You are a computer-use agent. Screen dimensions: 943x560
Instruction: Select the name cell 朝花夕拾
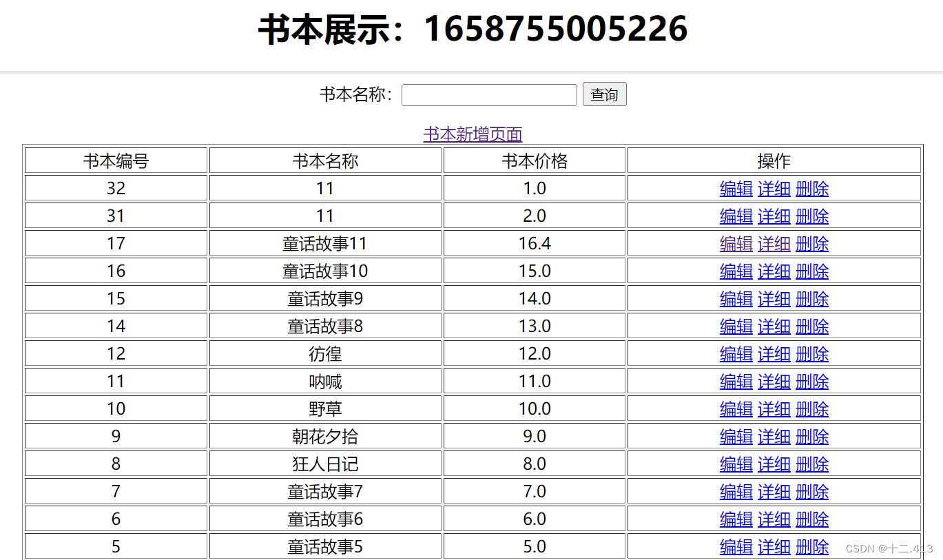(325, 436)
